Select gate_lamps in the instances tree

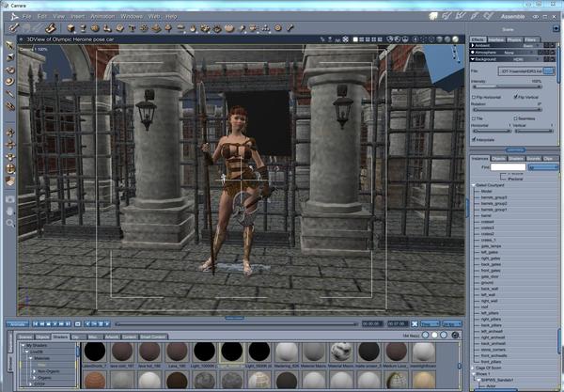pyautogui.click(x=491, y=246)
